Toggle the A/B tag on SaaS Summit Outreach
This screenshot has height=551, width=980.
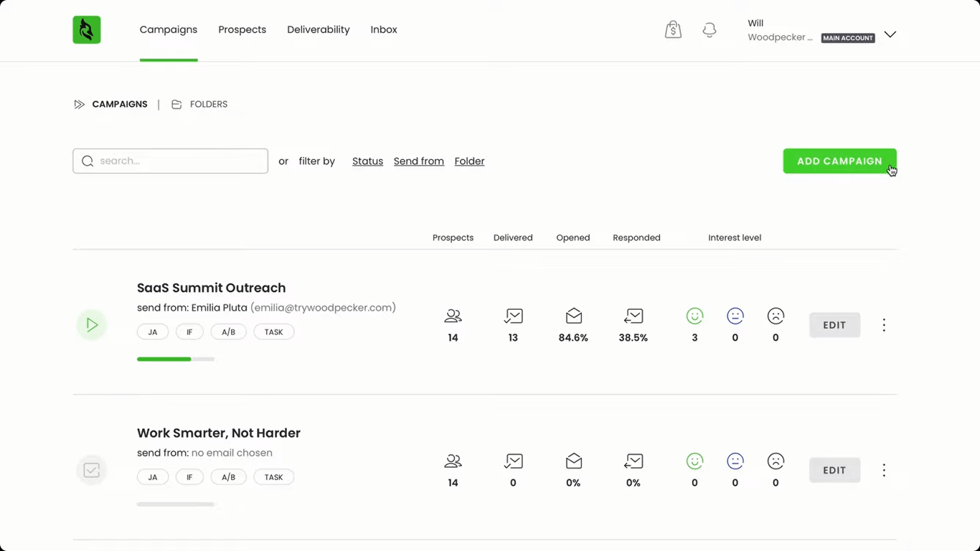tap(228, 332)
